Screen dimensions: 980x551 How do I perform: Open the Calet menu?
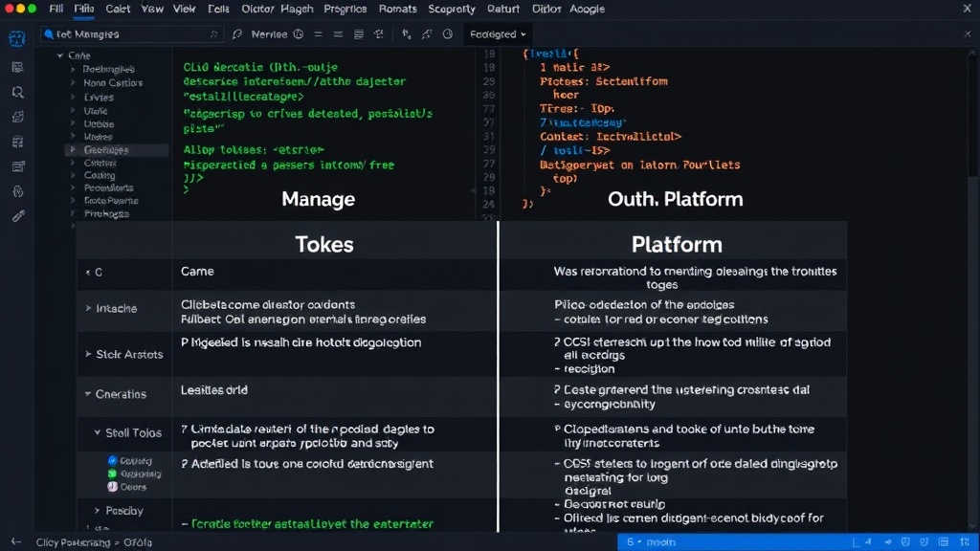click(118, 9)
